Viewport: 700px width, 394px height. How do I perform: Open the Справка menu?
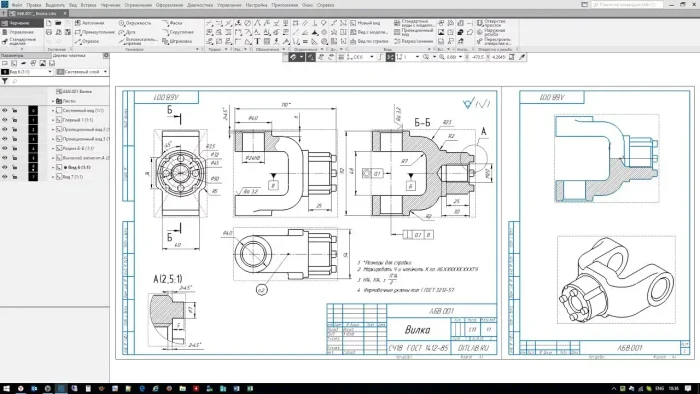click(x=325, y=5)
